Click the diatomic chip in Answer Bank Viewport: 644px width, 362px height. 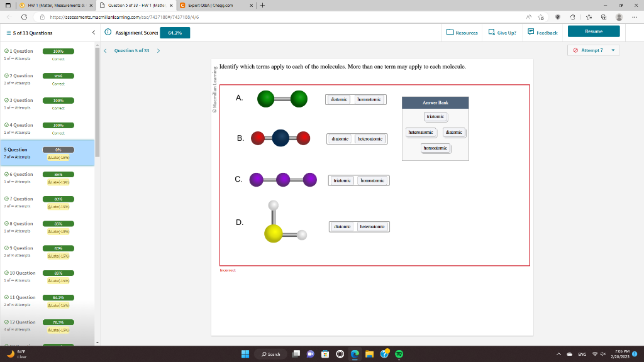(454, 132)
